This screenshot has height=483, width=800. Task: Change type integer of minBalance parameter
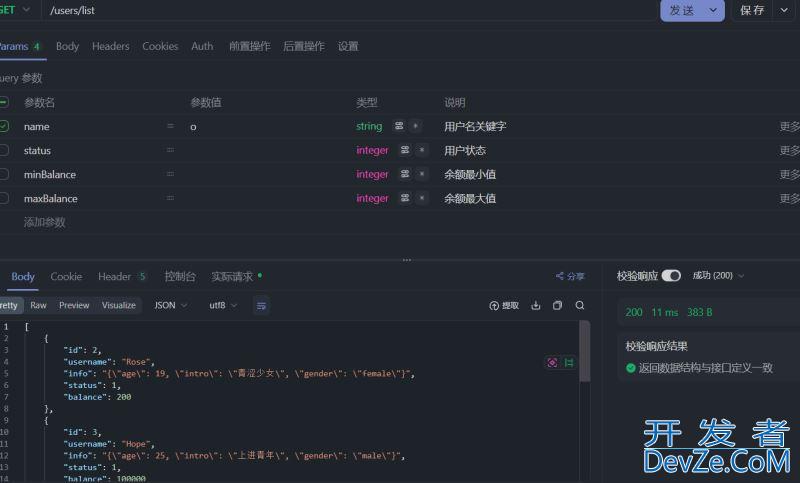[372, 174]
